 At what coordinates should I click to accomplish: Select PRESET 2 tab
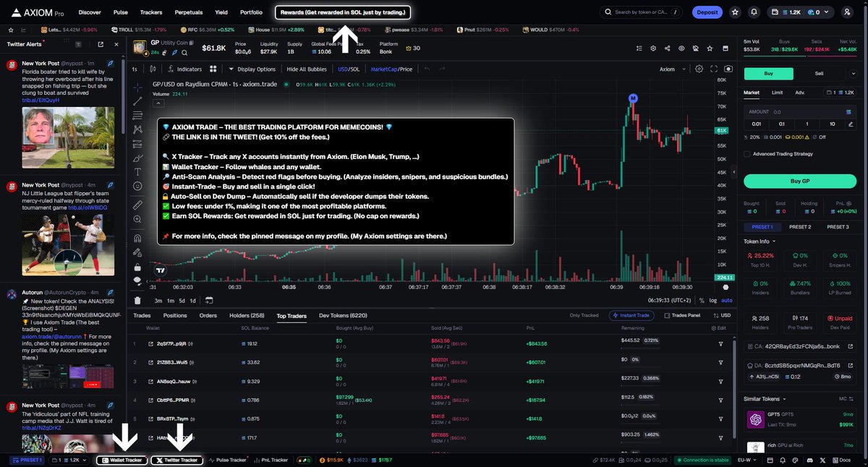(799, 227)
